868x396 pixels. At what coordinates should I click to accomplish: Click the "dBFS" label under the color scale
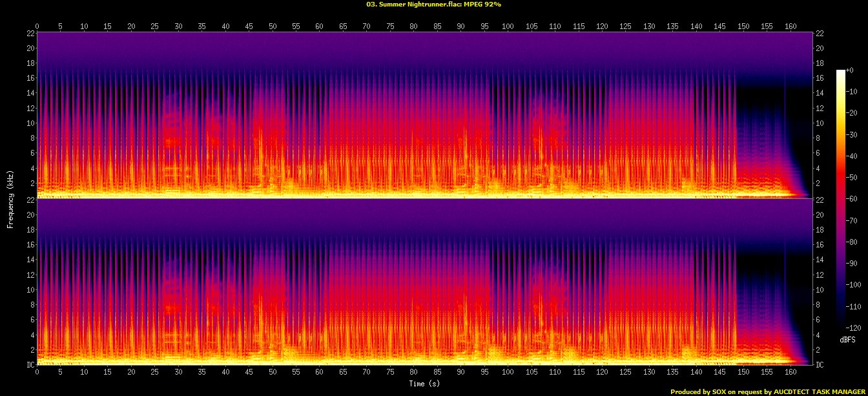(x=847, y=339)
